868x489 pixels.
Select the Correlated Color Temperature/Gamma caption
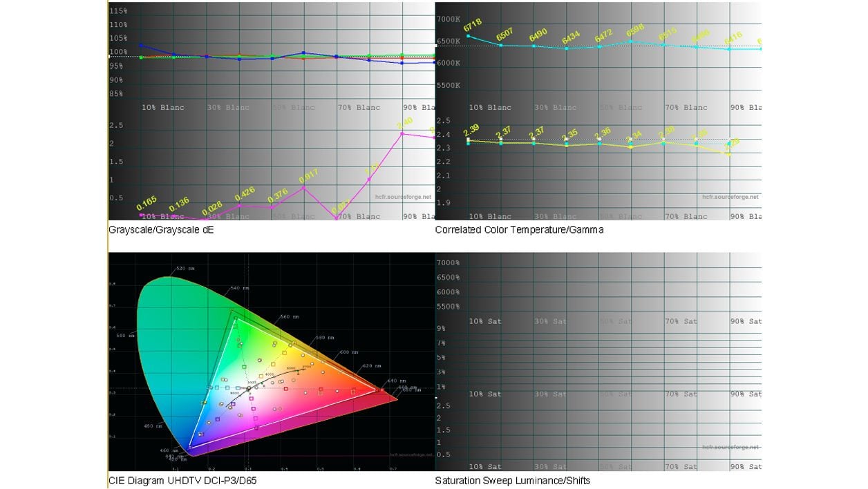(x=519, y=230)
